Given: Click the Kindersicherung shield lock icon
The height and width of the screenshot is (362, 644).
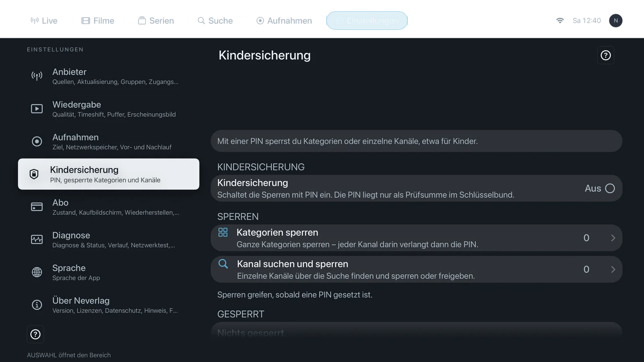Looking at the screenshot, I should pyautogui.click(x=34, y=174).
